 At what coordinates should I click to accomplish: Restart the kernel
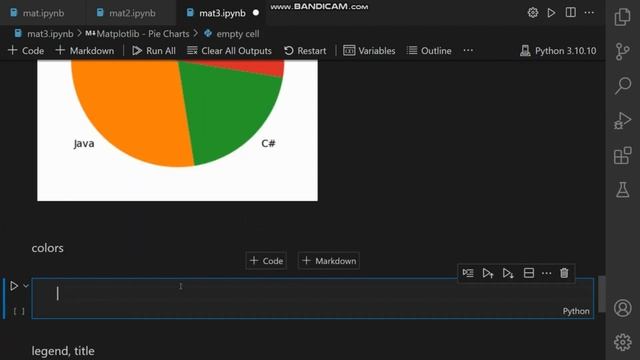pyautogui.click(x=305, y=51)
